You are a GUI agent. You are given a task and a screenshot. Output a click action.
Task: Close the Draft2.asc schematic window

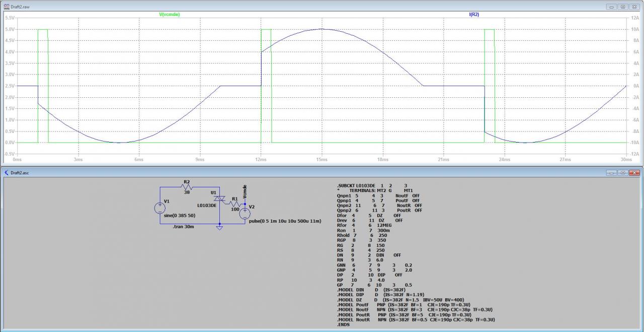pyautogui.click(x=633, y=173)
